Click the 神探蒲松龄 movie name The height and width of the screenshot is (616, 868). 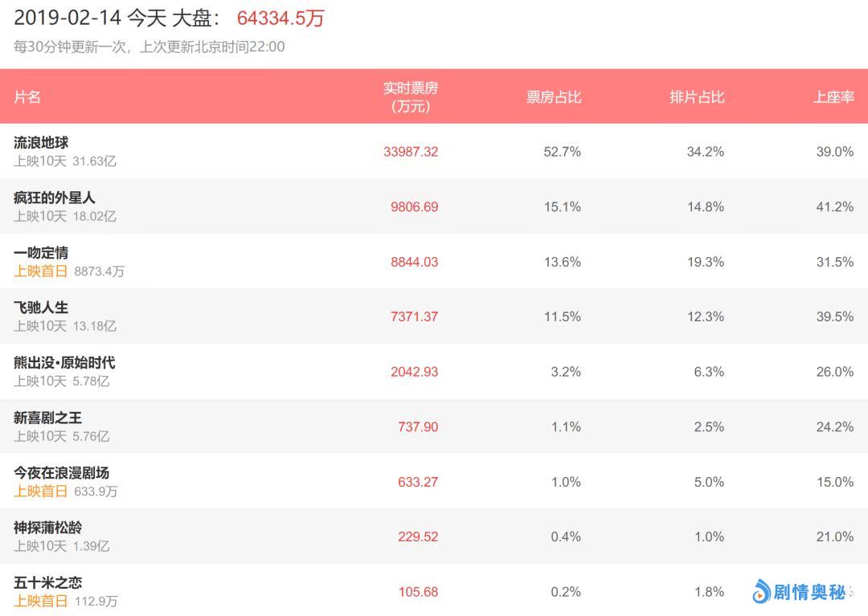(x=47, y=528)
